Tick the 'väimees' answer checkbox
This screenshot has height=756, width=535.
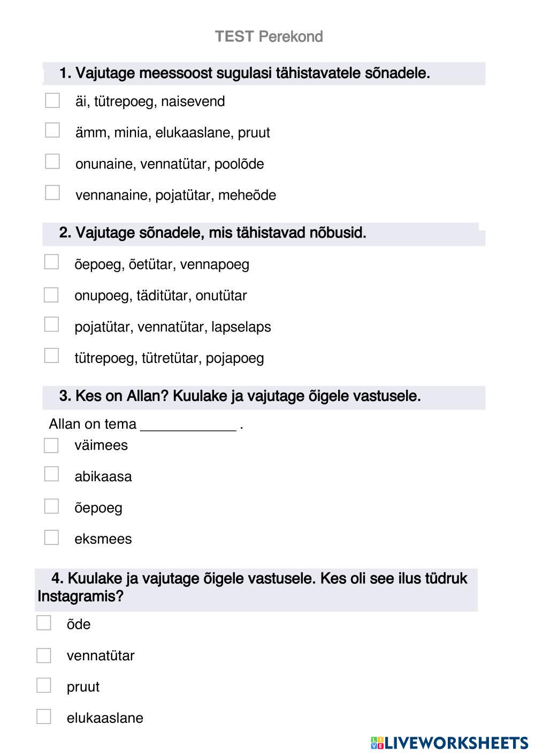[51, 445]
